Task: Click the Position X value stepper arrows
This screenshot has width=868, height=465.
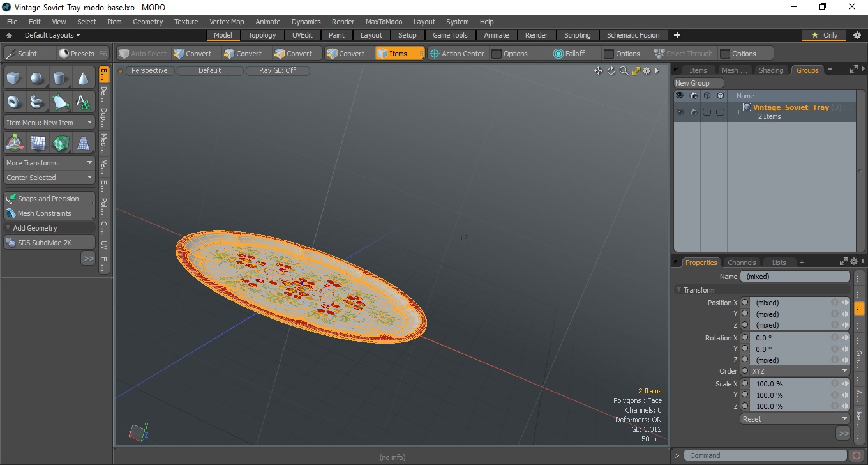Action: coord(845,303)
